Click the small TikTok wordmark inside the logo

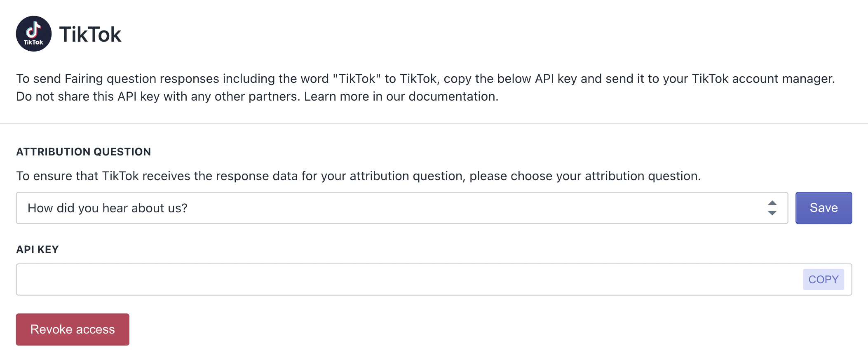pos(33,42)
